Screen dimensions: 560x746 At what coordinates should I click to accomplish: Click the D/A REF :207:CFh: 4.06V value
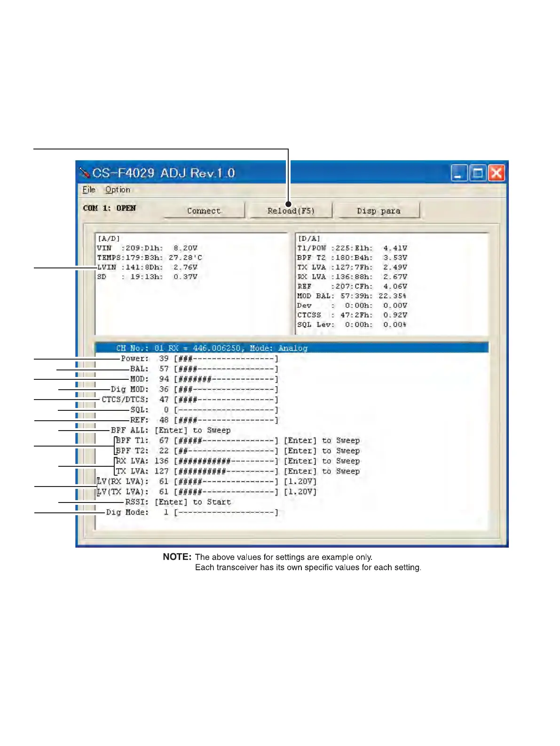352,286
